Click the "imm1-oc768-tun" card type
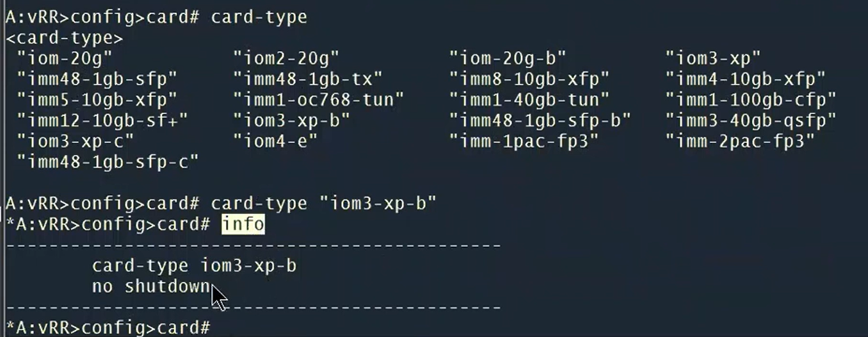The image size is (868, 337). coord(319,99)
